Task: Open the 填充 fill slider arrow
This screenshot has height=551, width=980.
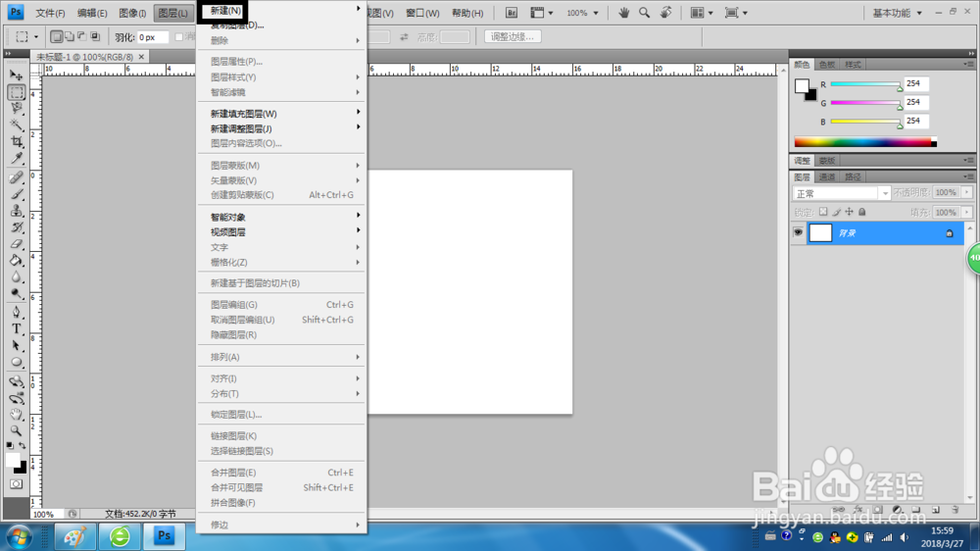Action: click(x=967, y=213)
